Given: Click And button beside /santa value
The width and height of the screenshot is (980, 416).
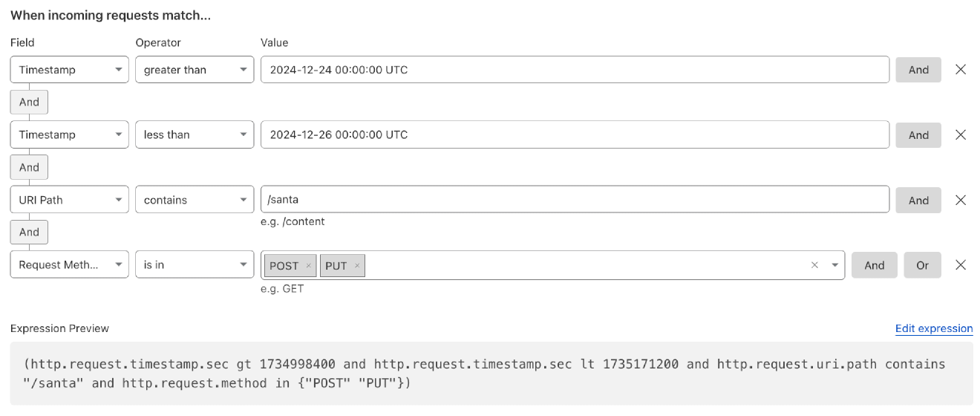Looking at the screenshot, I should pyautogui.click(x=918, y=200).
